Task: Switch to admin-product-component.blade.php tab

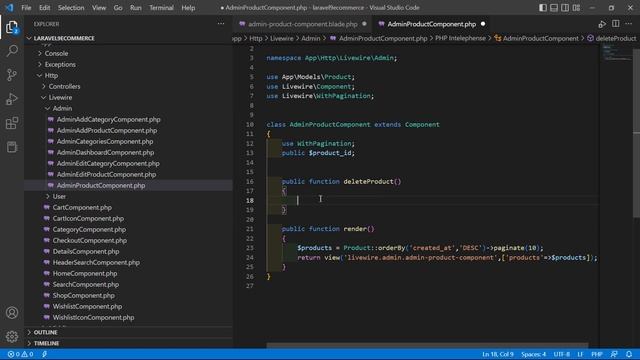Action: coord(302,24)
